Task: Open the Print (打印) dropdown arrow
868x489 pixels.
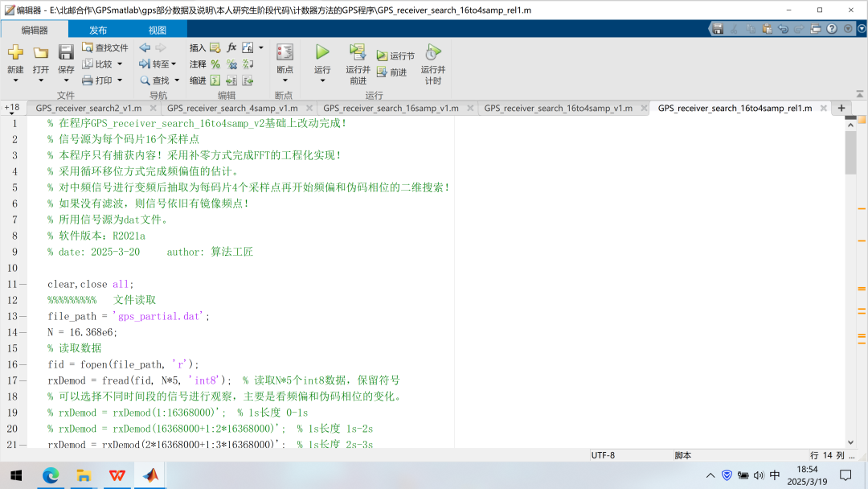Action: pos(120,80)
